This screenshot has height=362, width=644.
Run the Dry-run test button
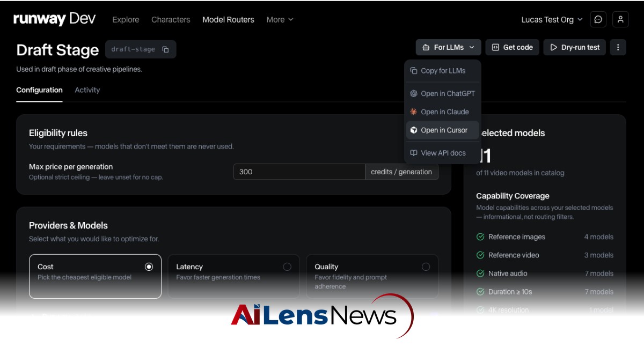point(575,47)
